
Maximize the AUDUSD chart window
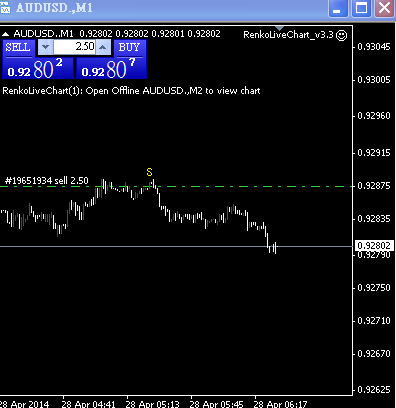tap(361, 8)
